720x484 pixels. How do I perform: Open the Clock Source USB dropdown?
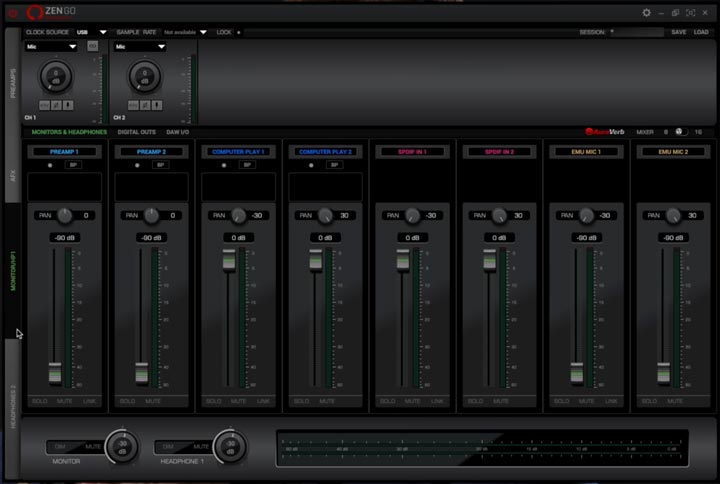[91, 32]
